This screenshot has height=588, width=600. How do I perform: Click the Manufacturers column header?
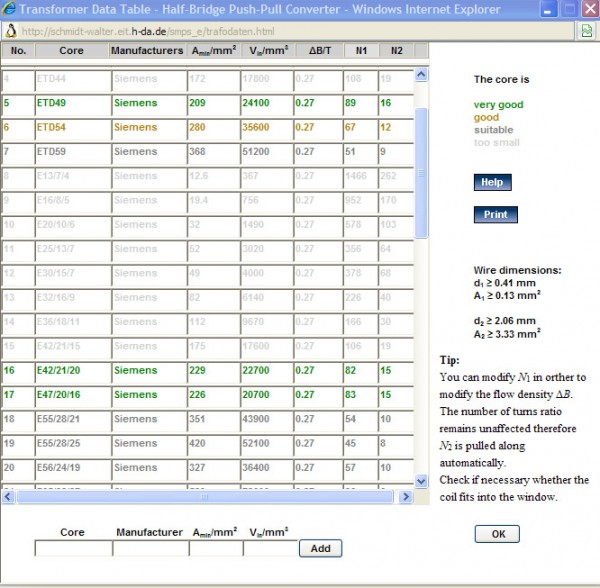(x=147, y=50)
